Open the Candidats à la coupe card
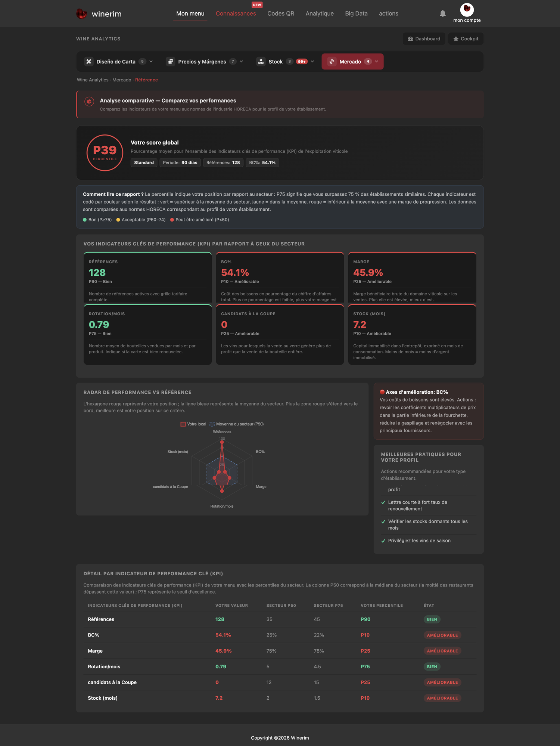The height and width of the screenshot is (746, 560). [x=280, y=335]
